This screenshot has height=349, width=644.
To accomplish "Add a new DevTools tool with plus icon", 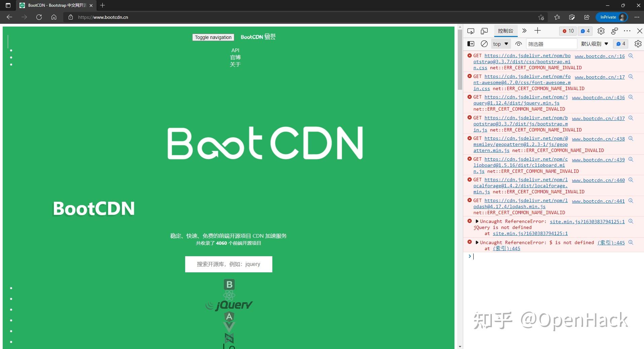I will 537,31.
